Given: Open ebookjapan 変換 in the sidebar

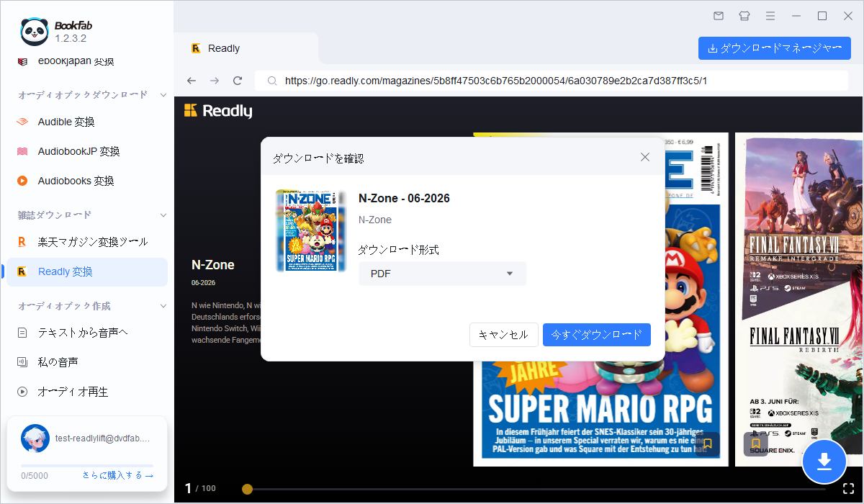Looking at the screenshot, I should point(87,61).
